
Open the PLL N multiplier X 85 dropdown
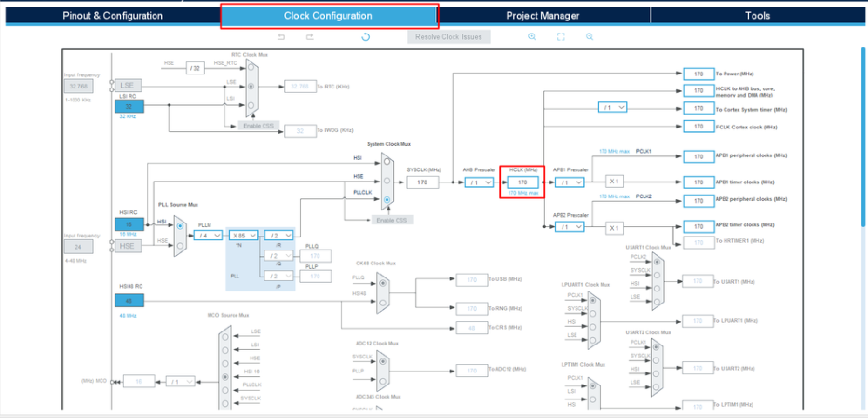(x=244, y=236)
